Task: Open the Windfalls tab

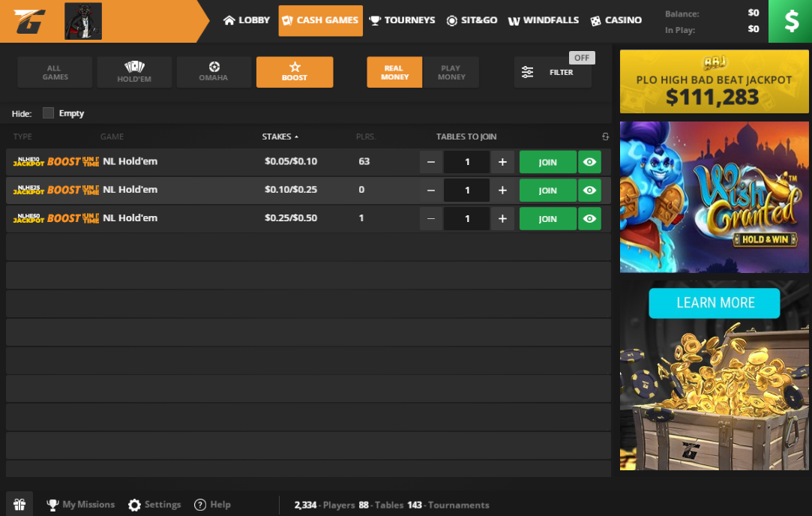Action: coord(544,20)
